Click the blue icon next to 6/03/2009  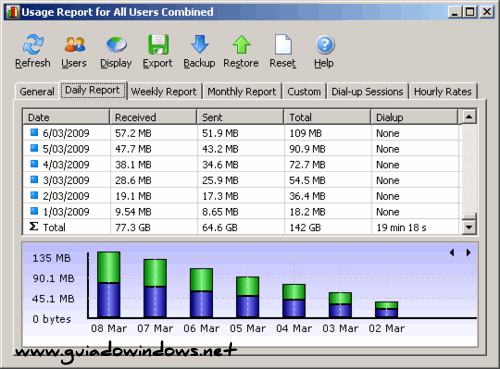point(34,132)
